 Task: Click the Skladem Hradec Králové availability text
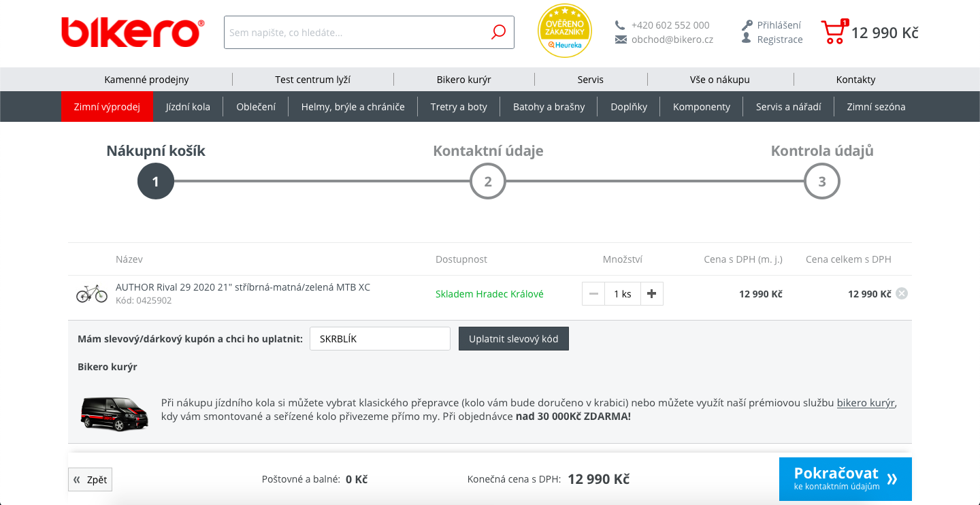point(489,294)
